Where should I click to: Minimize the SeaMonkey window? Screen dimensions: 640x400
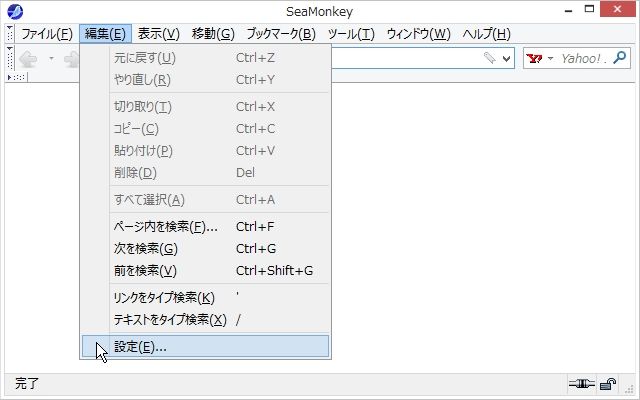coord(569,10)
